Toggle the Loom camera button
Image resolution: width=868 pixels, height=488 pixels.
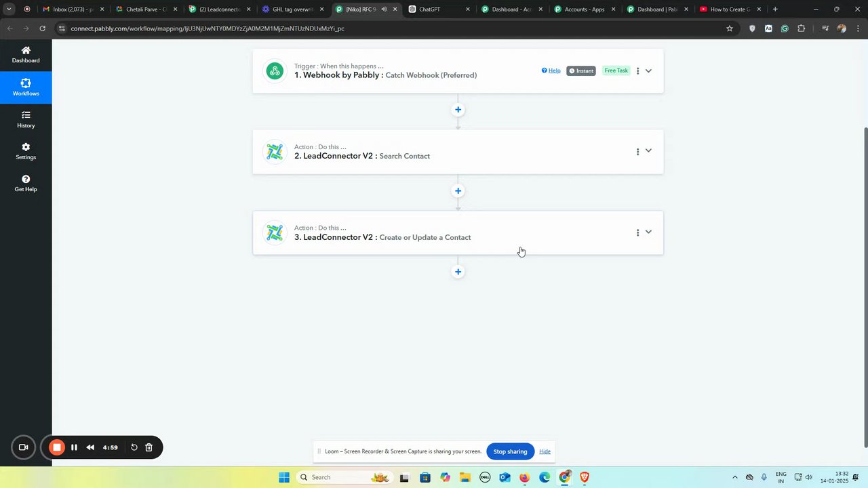pyautogui.click(x=23, y=447)
